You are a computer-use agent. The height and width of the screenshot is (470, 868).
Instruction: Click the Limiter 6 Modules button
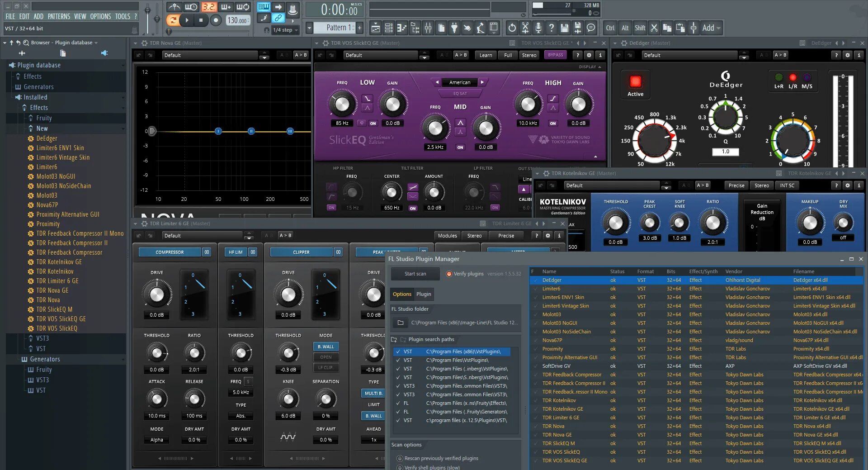coord(448,236)
